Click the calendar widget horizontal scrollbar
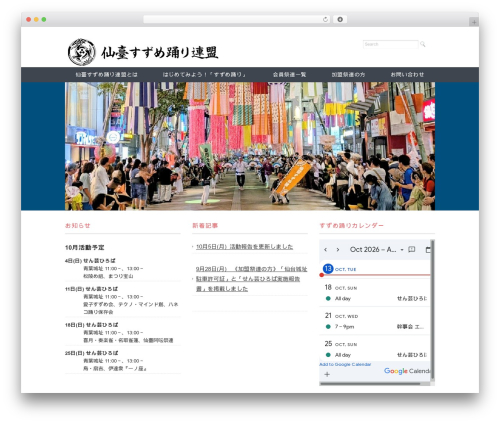The width and height of the screenshot is (500, 423). point(370,384)
